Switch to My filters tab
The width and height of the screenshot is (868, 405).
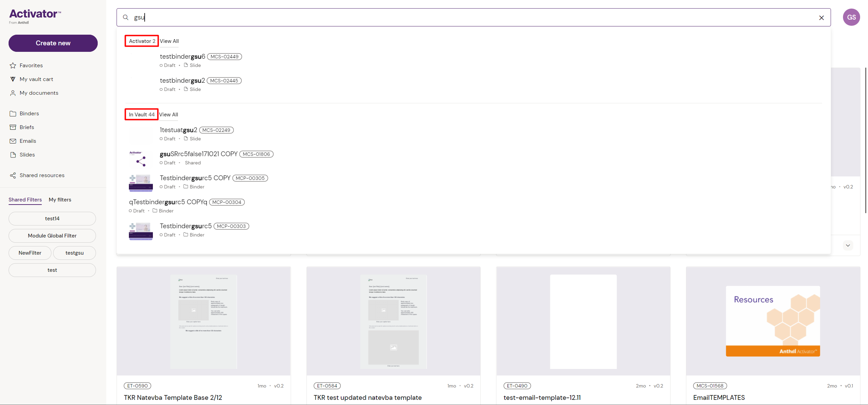(x=60, y=200)
